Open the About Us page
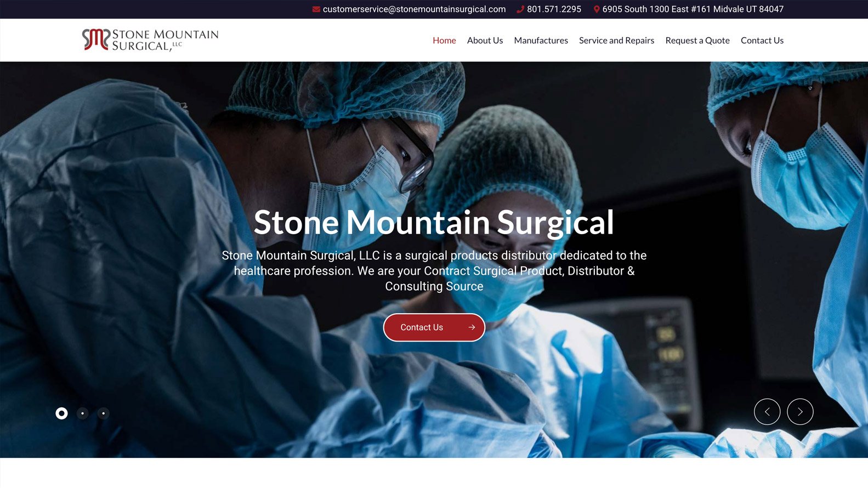The image size is (868, 488). point(485,41)
